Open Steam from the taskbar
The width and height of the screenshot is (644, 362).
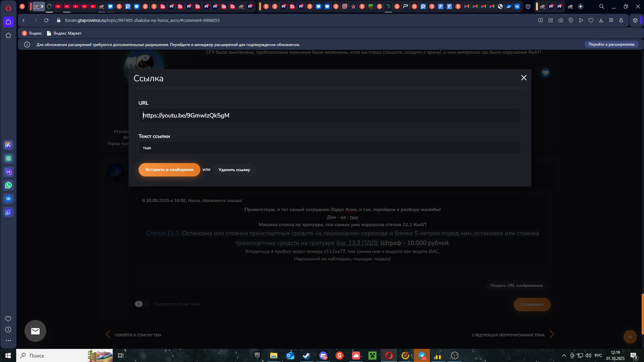(306, 355)
